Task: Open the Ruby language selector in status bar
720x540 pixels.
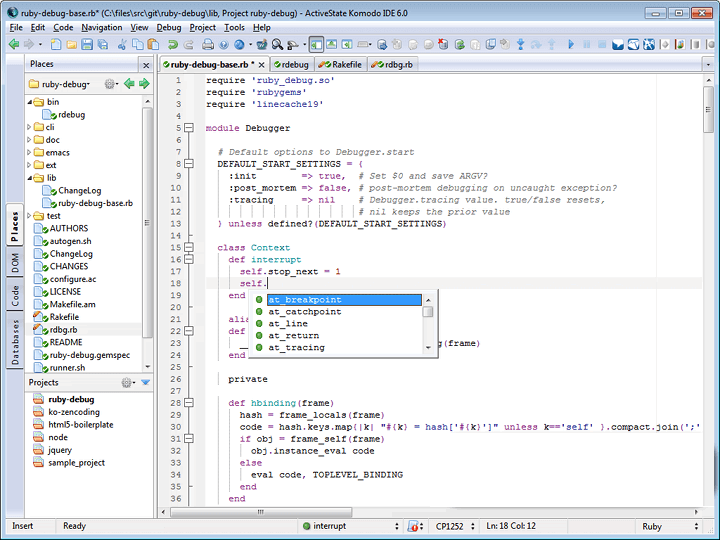Action: click(668, 526)
